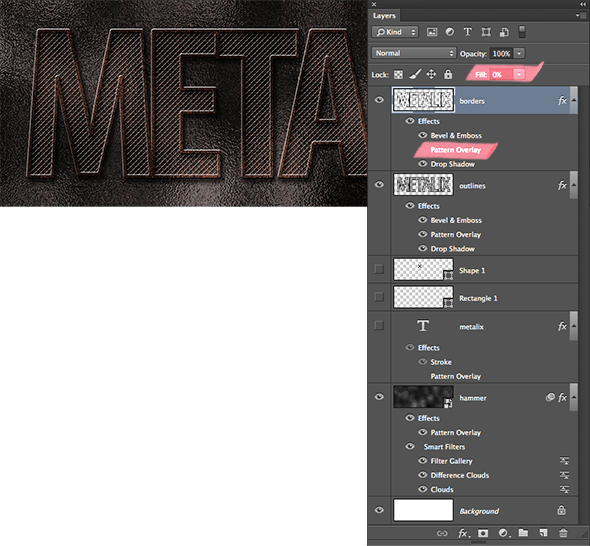Click the new group folder icon

523,533
